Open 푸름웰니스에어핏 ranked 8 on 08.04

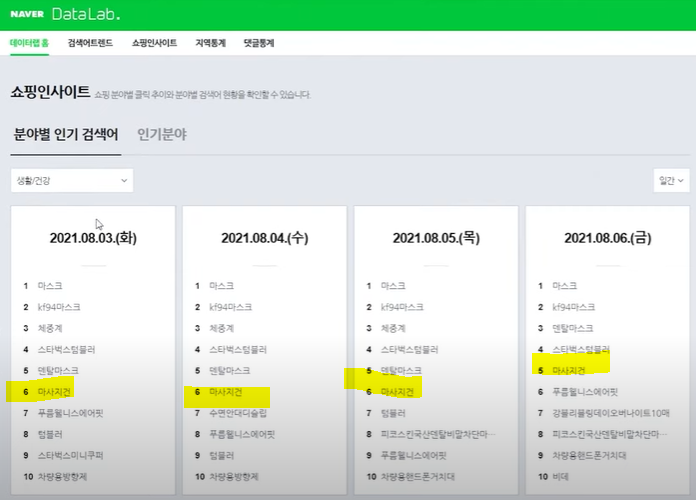click(242, 434)
